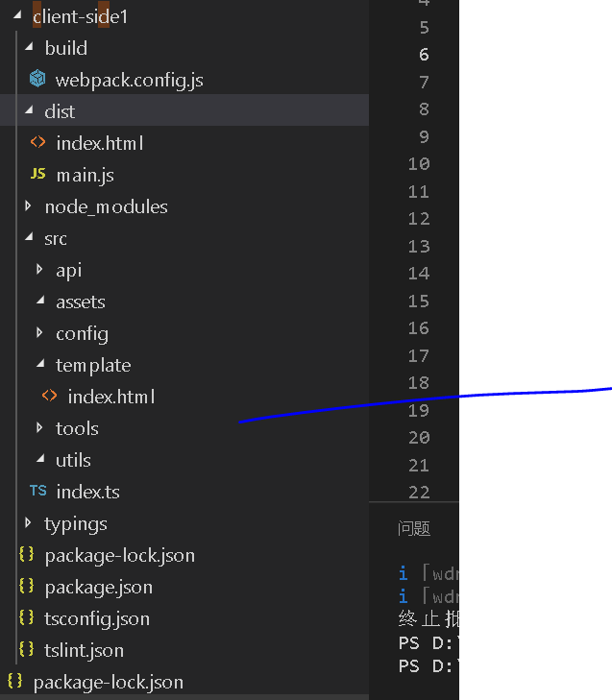Select the assets folder label
This screenshot has width=612, height=700.
[80, 302]
